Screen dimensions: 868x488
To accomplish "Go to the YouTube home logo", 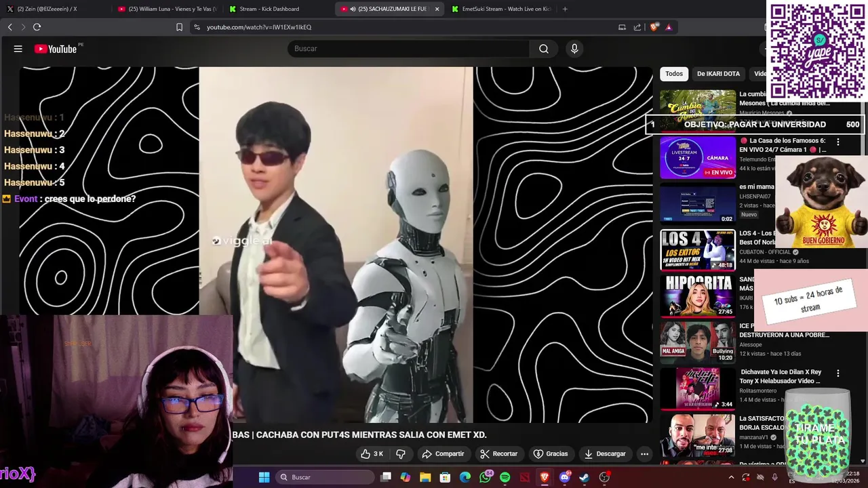I will [x=56, y=49].
